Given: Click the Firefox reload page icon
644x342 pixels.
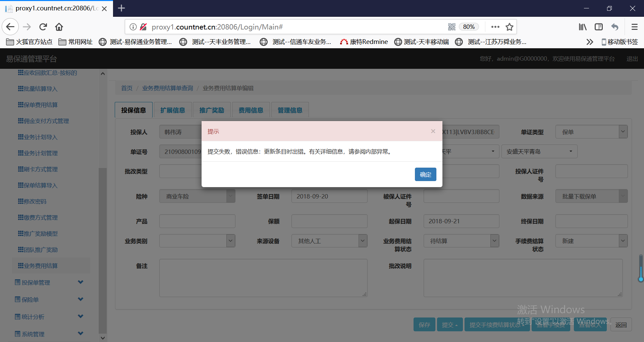Looking at the screenshot, I should pos(43,27).
